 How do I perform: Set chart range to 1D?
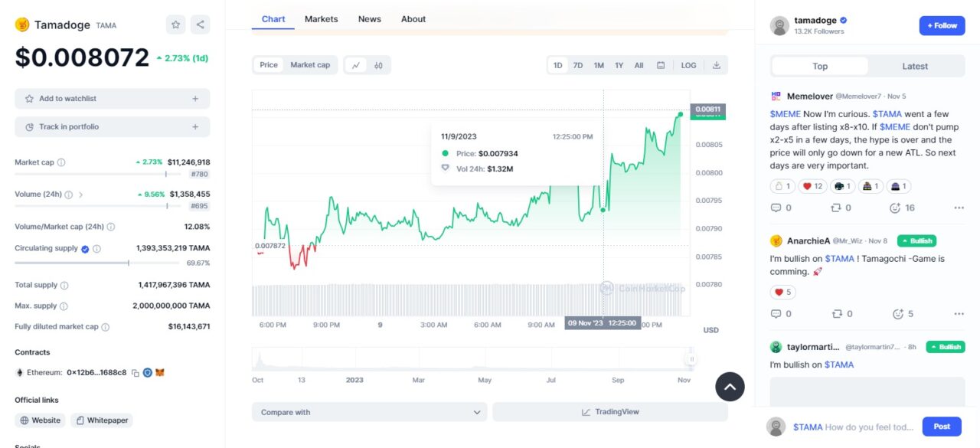(558, 65)
